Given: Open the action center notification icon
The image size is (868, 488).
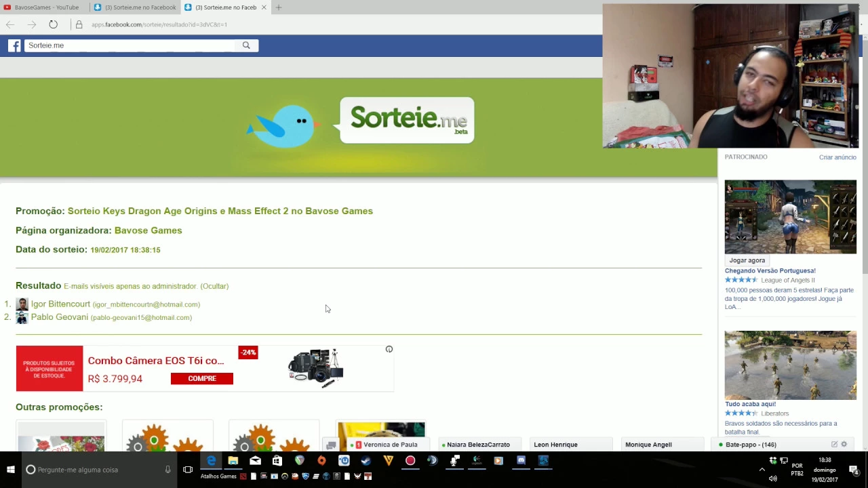Looking at the screenshot, I should tap(854, 470).
